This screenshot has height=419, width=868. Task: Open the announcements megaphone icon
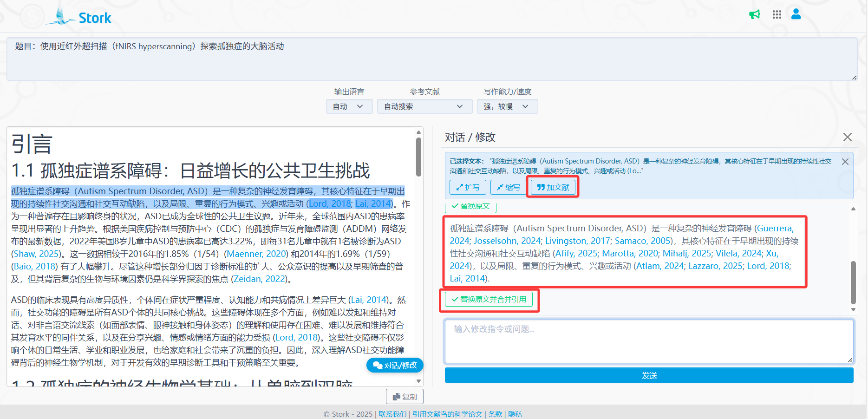755,14
